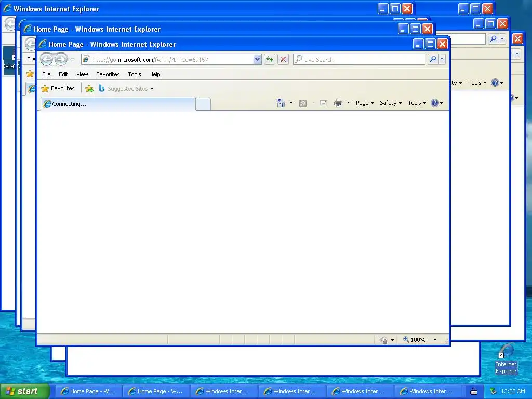Open the File menu
532x399 pixels.
(46, 74)
